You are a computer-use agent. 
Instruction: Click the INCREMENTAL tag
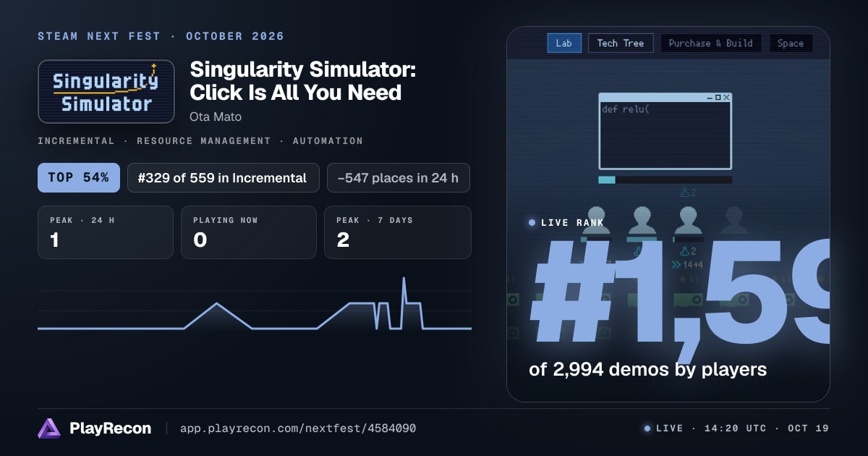(x=76, y=141)
